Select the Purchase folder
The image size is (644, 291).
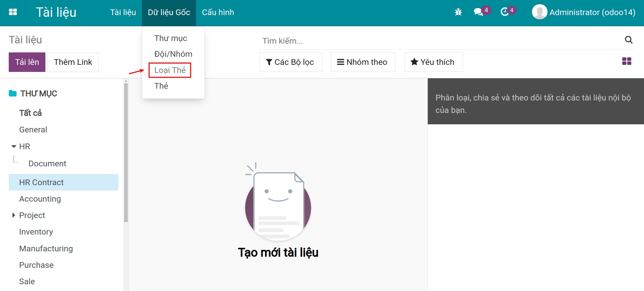click(x=36, y=265)
